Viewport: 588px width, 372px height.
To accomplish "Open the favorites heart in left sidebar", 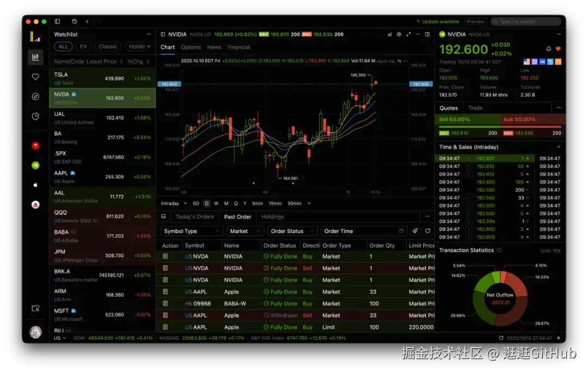I will (35, 77).
